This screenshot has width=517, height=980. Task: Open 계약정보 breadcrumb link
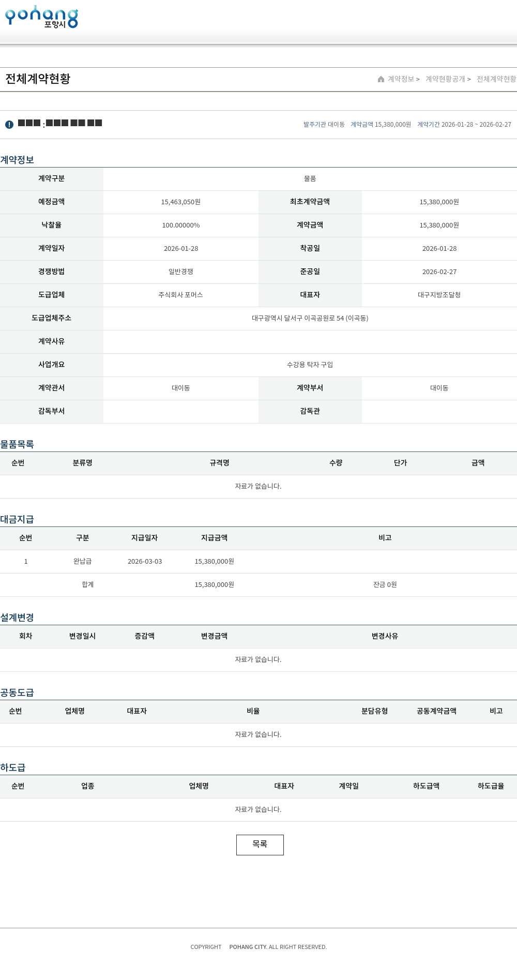click(401, 79)
